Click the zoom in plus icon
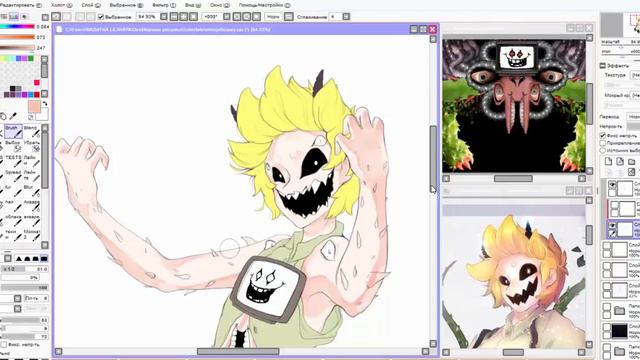This screenshot has height=360, width=640. [184, 17]
